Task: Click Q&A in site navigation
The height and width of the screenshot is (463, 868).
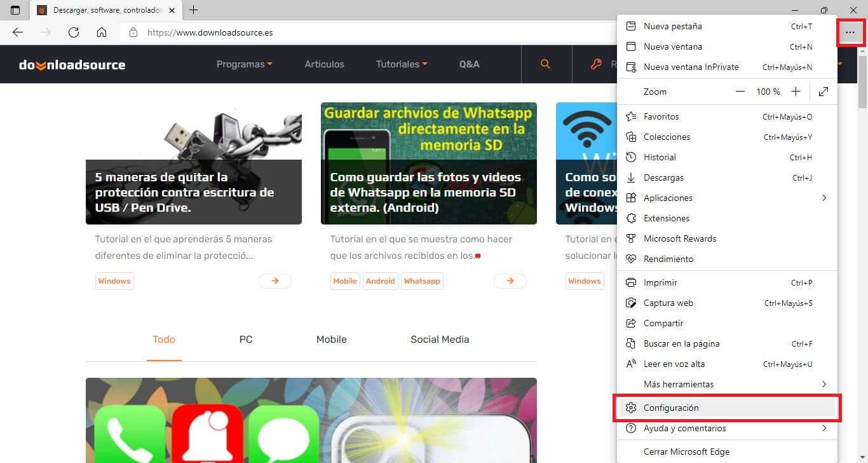Action: tap(470, 64)
